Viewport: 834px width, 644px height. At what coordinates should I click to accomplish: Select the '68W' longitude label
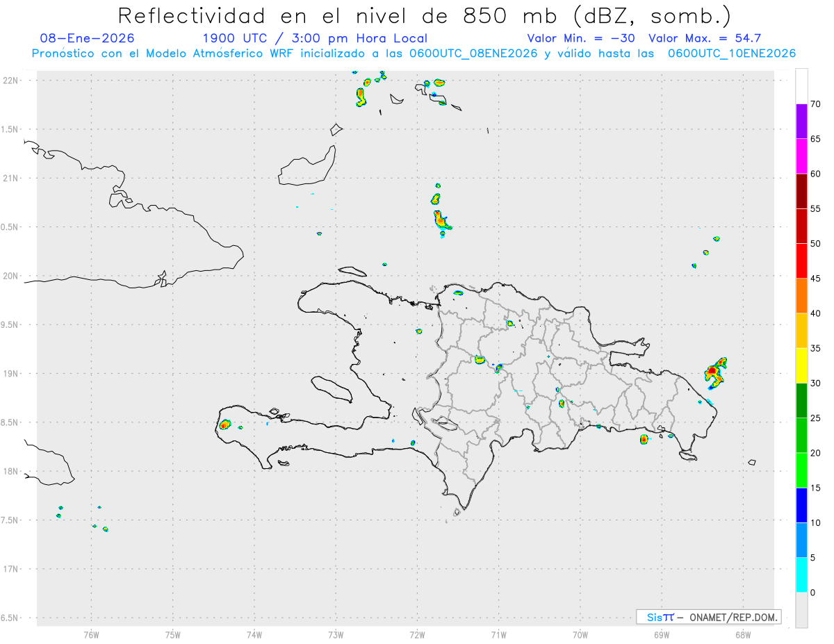[x=743, y=634]
